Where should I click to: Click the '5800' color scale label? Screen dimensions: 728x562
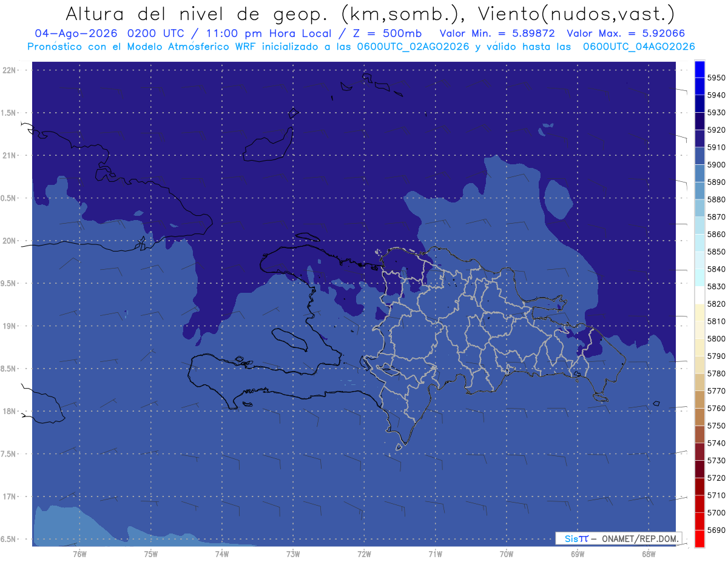(x=716, y=338)
